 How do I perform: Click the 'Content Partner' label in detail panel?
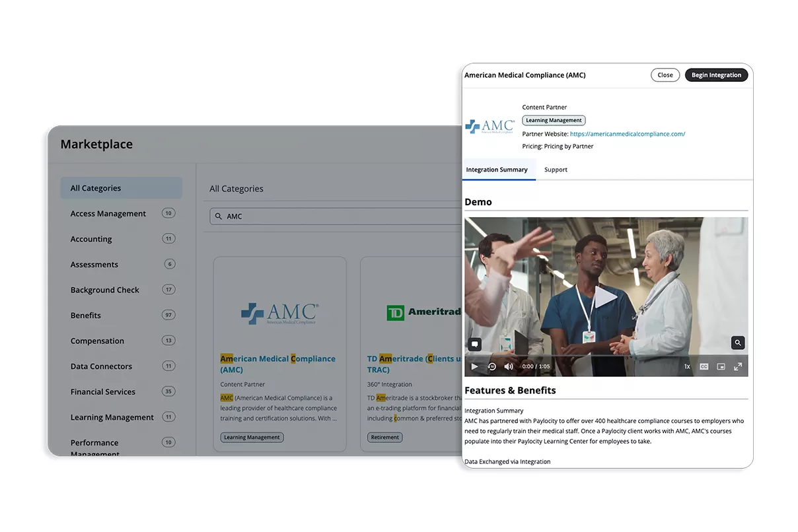(x=544, y=108)
